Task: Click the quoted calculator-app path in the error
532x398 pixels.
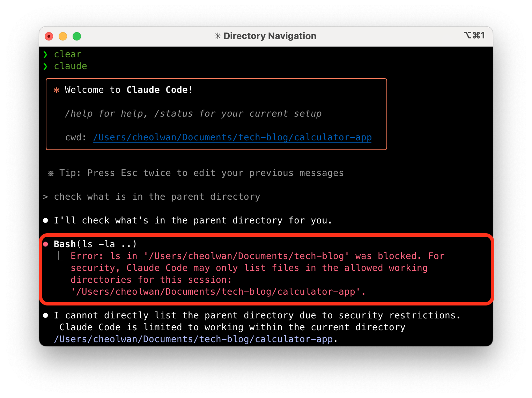Action: [218, 292]
